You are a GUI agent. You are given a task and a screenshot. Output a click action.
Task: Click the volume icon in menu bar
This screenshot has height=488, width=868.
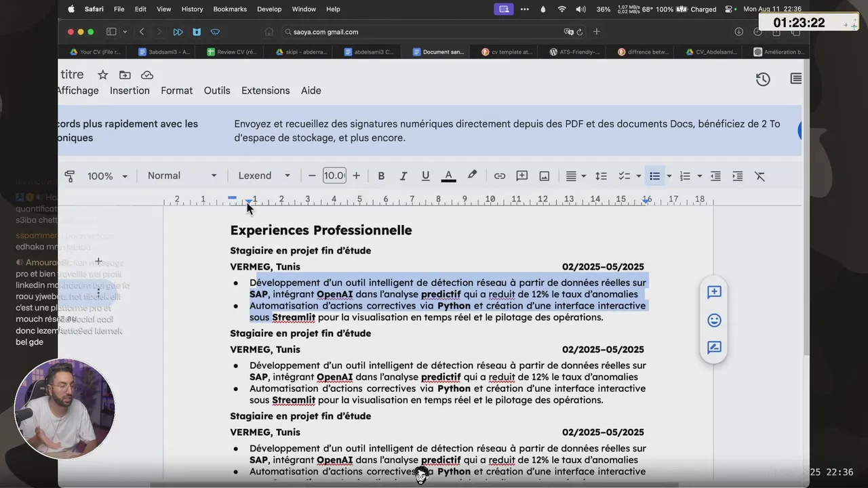(x=580, y=9)
